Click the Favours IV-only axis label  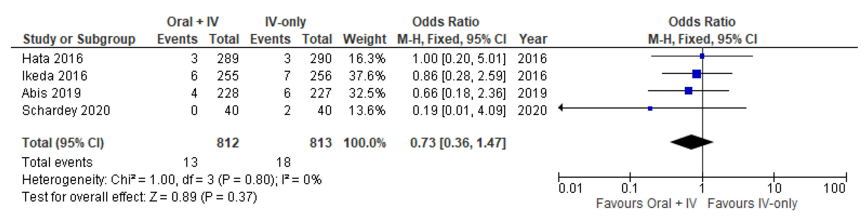point(752,203)
